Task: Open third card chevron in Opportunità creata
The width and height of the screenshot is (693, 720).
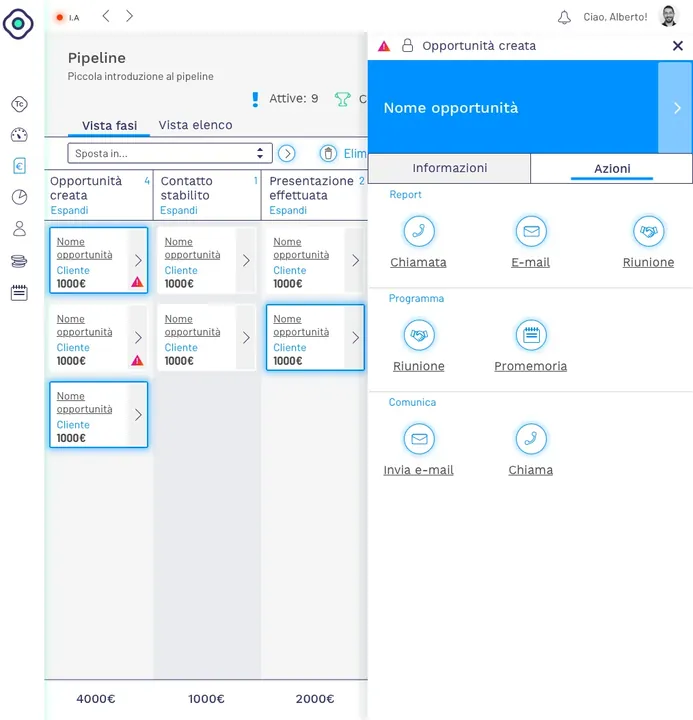Action: [138, 415]
